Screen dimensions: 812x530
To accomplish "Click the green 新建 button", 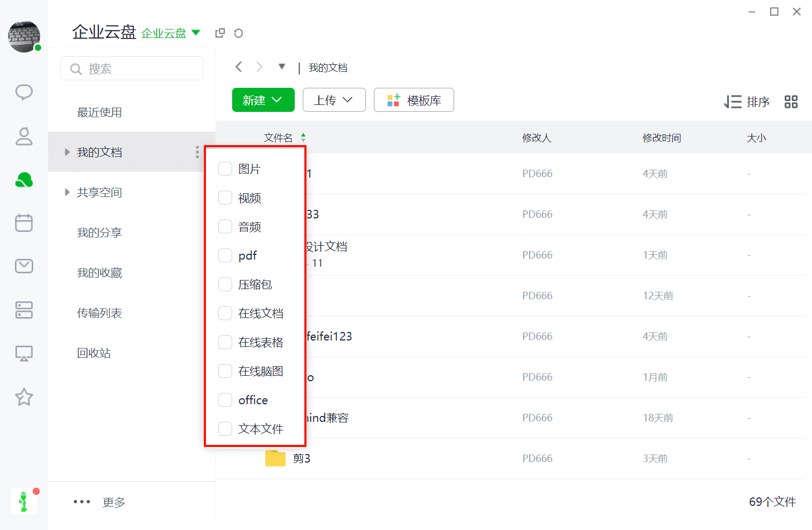I will (x=263, y=100).
